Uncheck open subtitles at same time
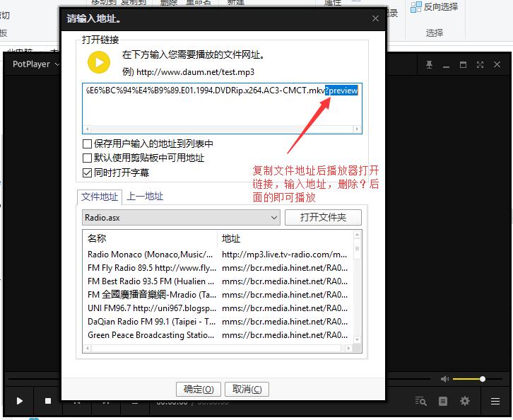 coord(87,173)
